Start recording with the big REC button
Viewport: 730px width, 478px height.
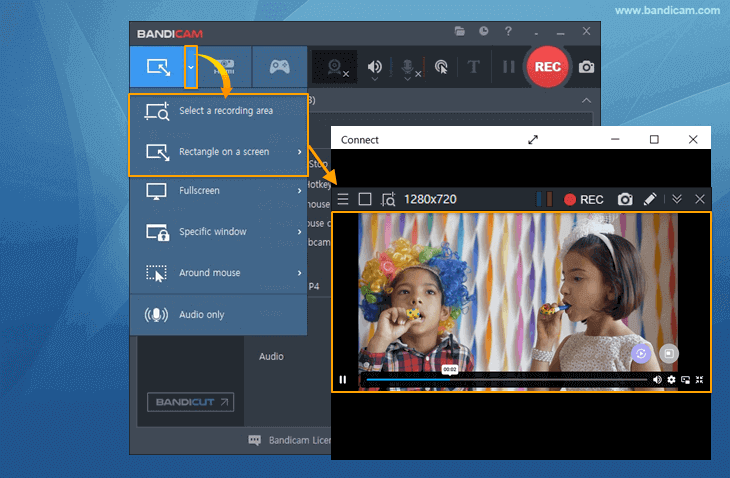coord(548,67)
